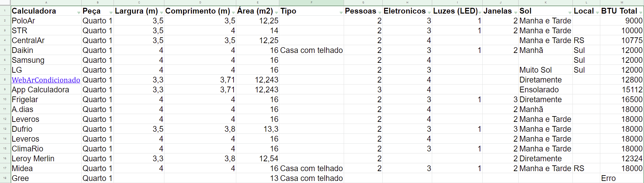
Task: Open filter dropdown for Janelas column
Action: [x=516, y=13]
